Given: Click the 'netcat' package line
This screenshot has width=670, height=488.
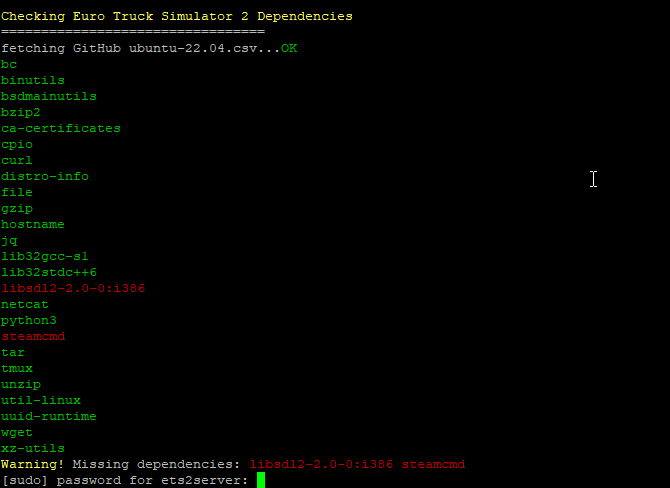Looking at the screenshot, I should [x=25, y=304].
